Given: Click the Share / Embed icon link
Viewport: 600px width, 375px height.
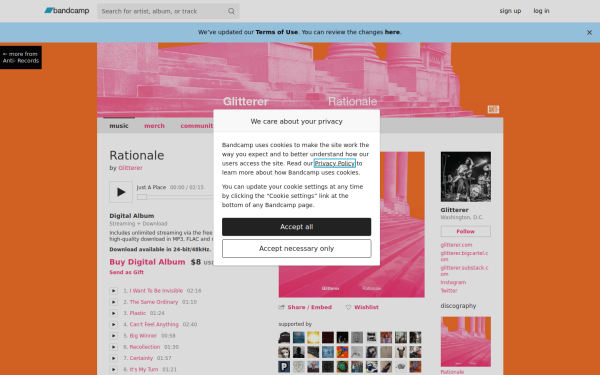Looking at the screenshot, I should 305,307.
